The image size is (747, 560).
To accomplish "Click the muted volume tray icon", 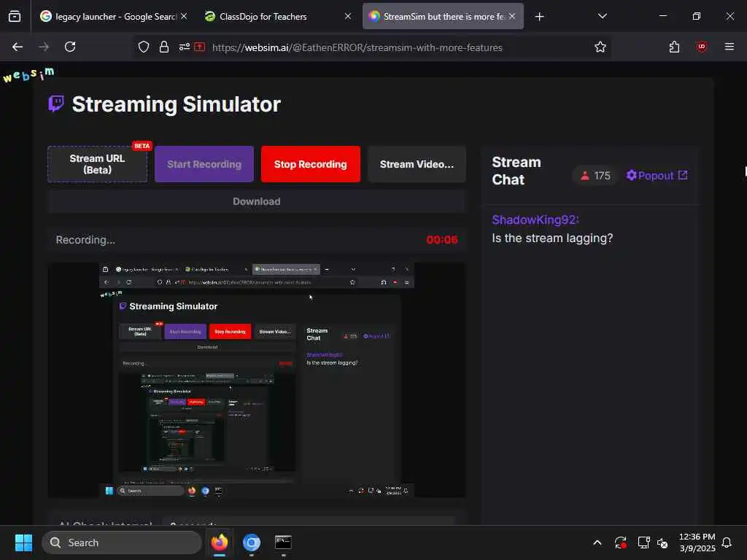I will (662, 542).
